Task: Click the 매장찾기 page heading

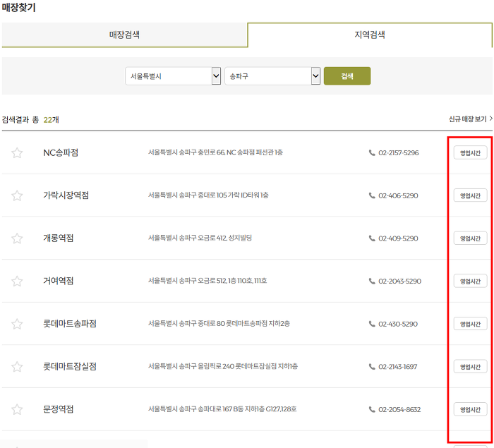Action: [x=19, y=7]
